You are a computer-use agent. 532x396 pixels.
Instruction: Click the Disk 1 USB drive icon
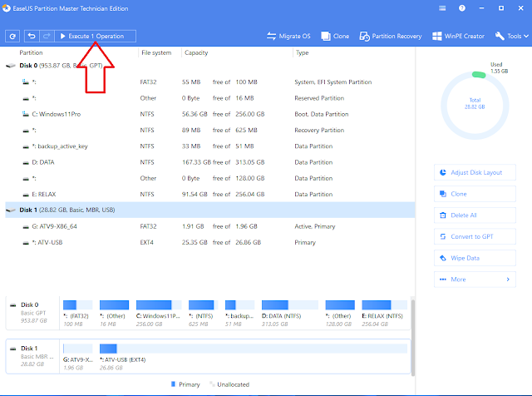11,210
